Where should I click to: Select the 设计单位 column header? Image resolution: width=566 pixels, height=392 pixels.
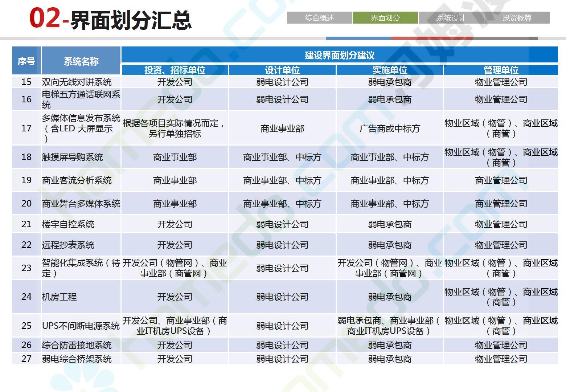coord(282,70)
